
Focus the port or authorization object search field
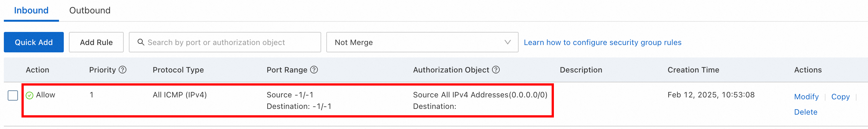pos(225,42)
